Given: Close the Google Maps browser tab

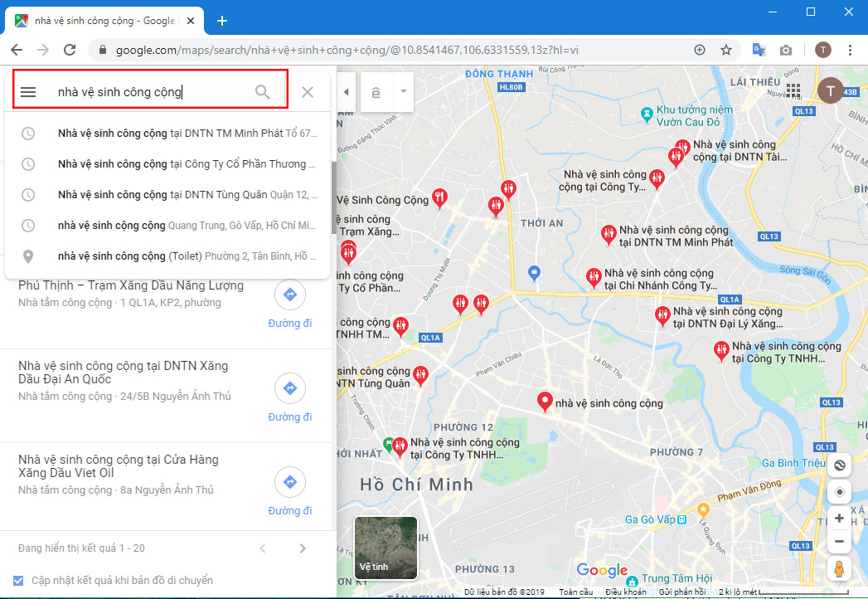Looking at the screenshot, I should (191, 21).
